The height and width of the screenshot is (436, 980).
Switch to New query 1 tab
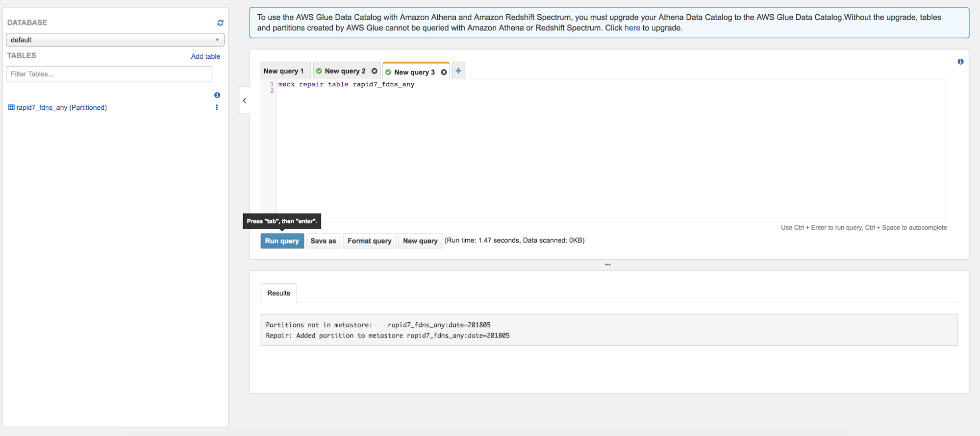pyautogui.click(x=283, y=71)
